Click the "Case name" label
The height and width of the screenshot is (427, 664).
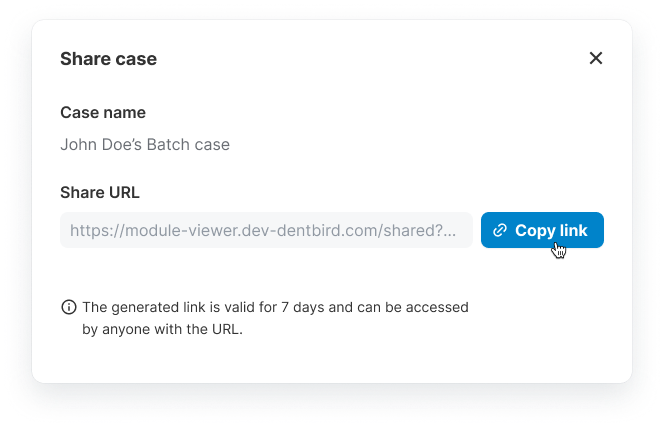tap(103, 112)
